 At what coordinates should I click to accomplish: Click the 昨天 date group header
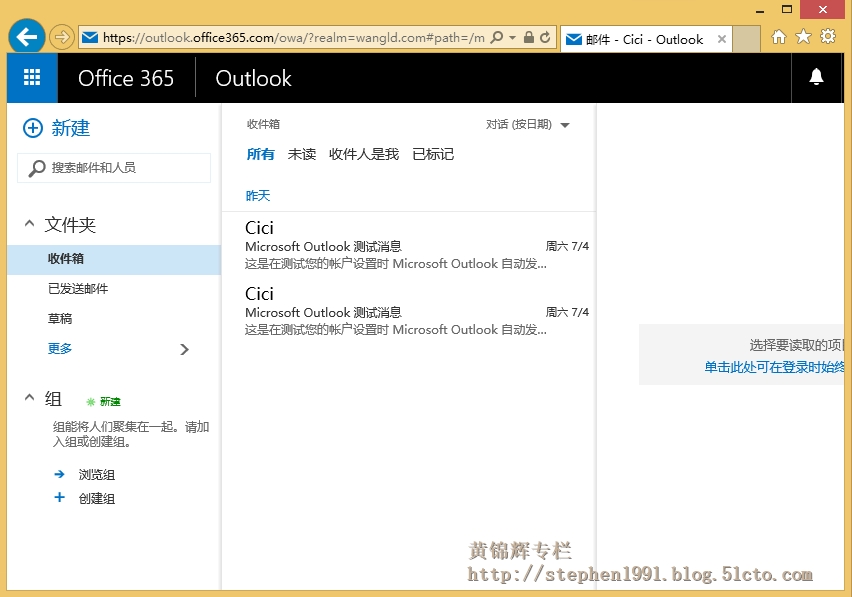[258, 196]
